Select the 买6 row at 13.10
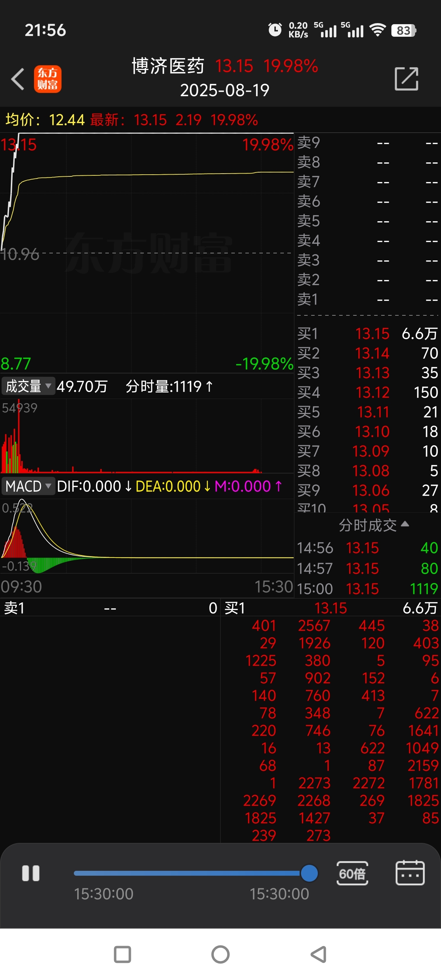441x980 pixels. (x=367, y=432)
